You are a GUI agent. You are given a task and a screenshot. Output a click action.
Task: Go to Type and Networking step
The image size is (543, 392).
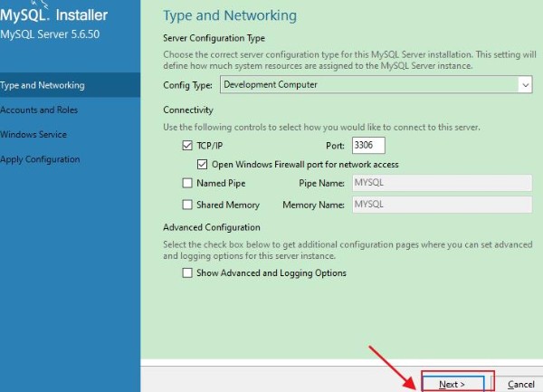70,85
